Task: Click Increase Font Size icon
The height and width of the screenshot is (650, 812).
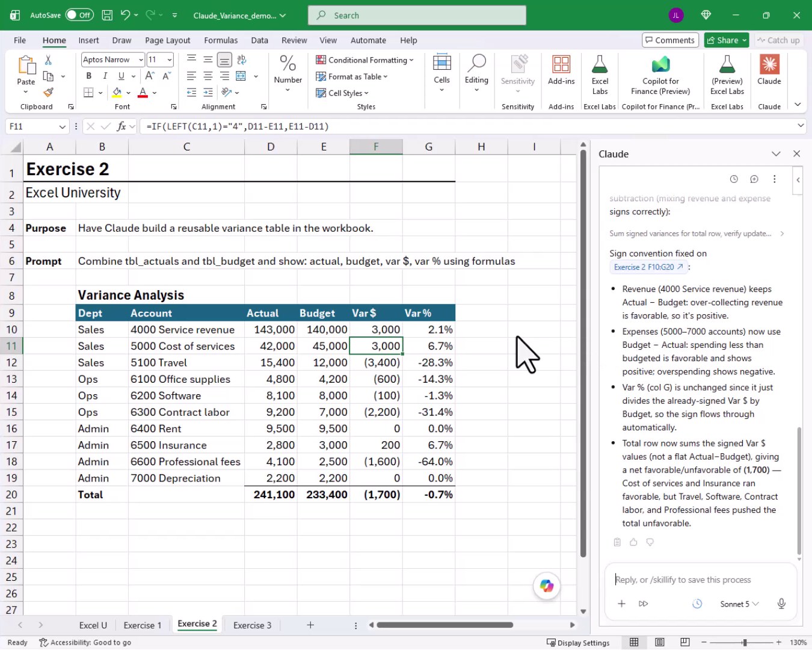Action: point(150,76)
